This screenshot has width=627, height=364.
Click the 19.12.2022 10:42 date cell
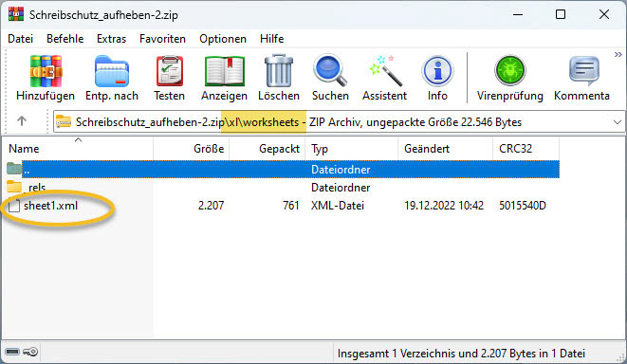(444, 206)
